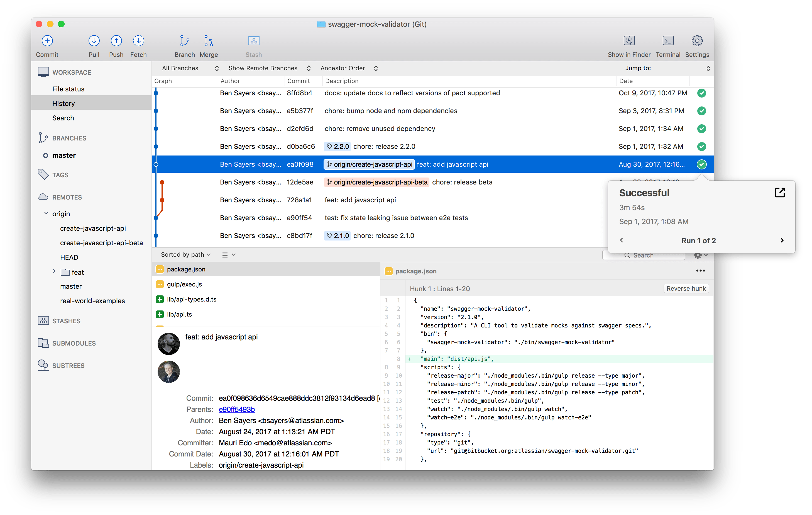Click the Merge toolbar icon
This screenshot has width=812, height=515.
(208, 41)
